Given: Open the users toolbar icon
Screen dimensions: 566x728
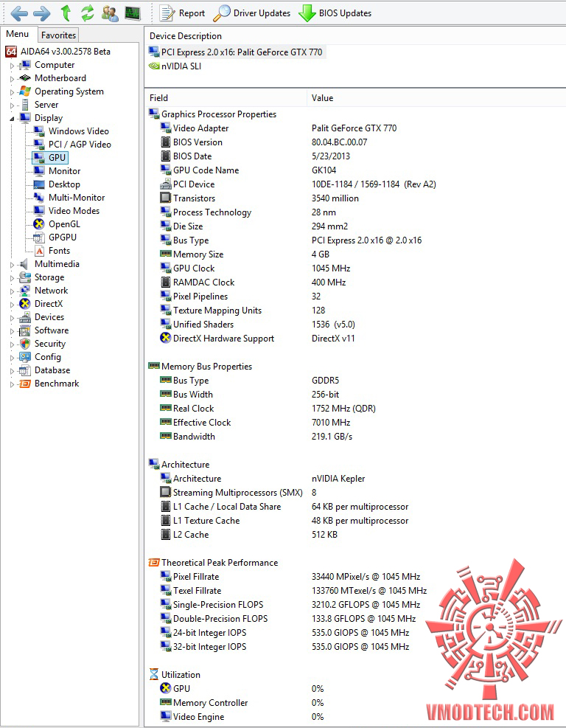Looking at the screenshot, I should pos(111,13).
